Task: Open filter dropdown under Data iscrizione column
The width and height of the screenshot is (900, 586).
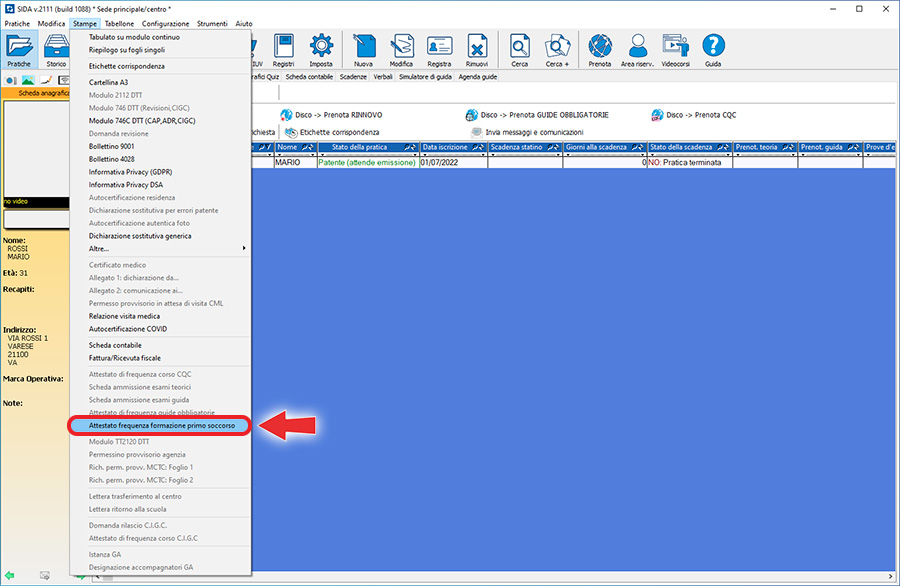Action: pos(482,155)
